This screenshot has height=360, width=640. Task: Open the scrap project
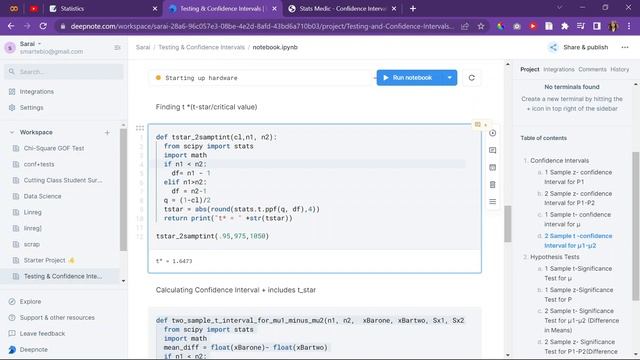[x=32, y=244]
